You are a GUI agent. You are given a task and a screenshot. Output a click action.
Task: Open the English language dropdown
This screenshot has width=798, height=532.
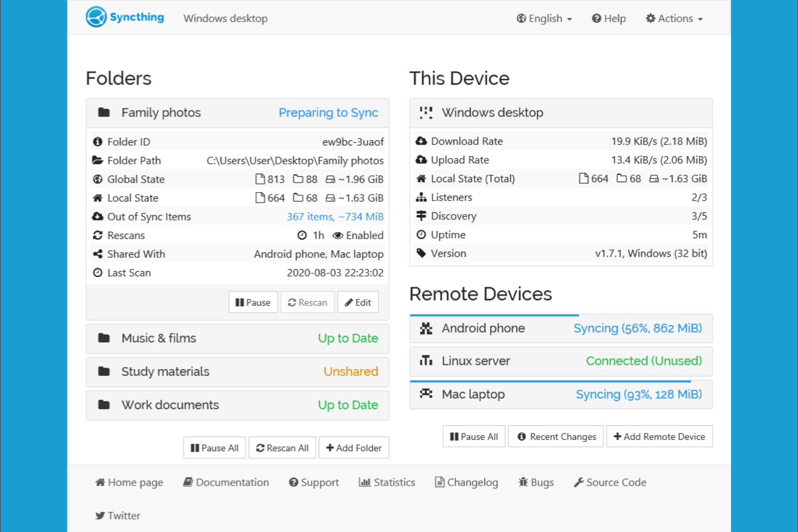pyautogui.click(x=544, y=18)
